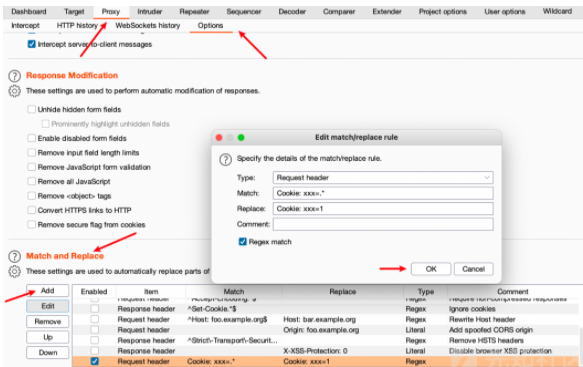The width and height of the screenshot is (583, 367).
Task: Open the Target tab
Action: coord(74,12)
